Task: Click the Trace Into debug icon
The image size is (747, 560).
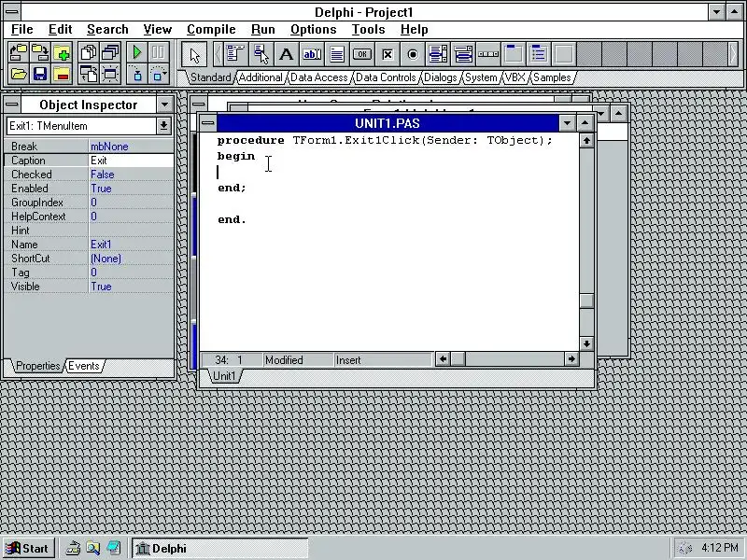Action: (137, 75)
